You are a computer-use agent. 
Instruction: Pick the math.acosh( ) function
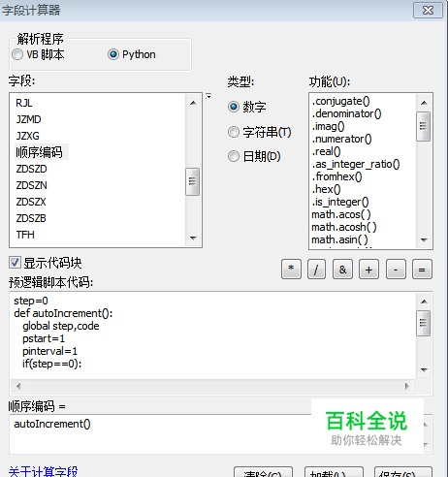click(x=344, y=227)
